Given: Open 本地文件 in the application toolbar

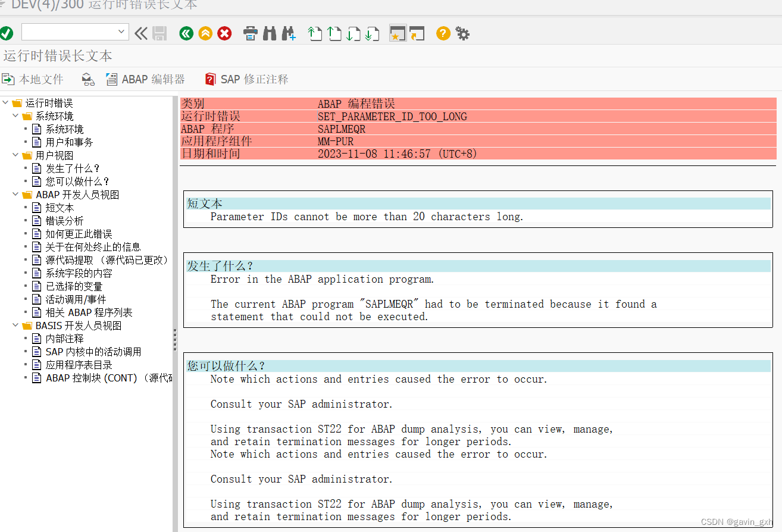Looking at the screenshot, I should (x=34, y=79).
